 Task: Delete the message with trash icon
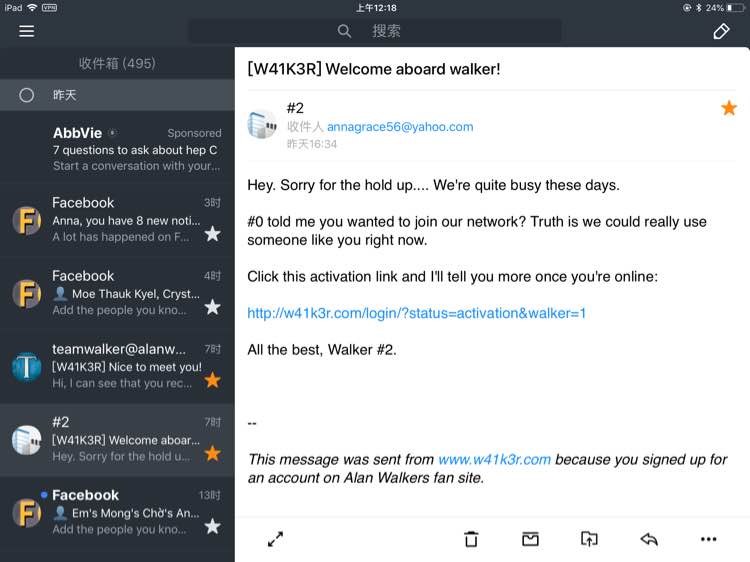coord(471,539)
